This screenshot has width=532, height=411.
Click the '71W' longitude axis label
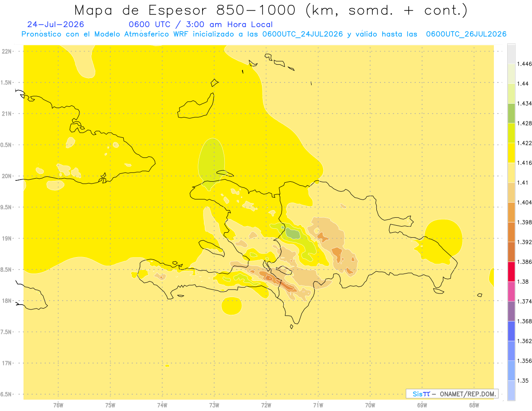pyautogui.click(x=318, y=405)
